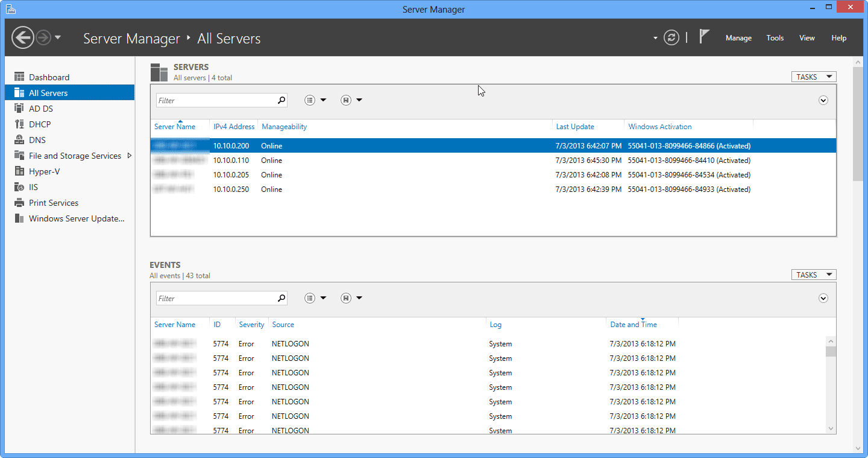Click the Events list scroll down arrow
The height and width of the screenshot is (458, 868).
point(831,428)
